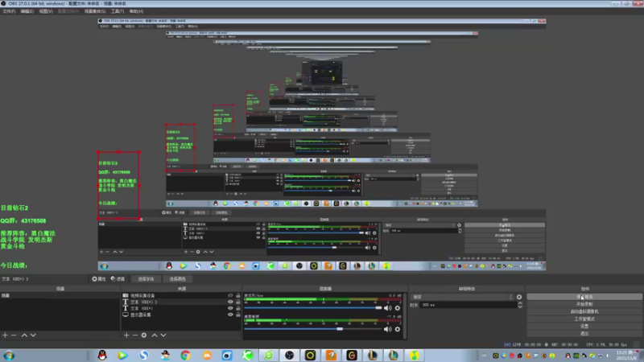The width and height of the screenshot is (644, 362).
Task: Adjust desktop audio volume slider handle
Action: pyautogui.click(x=340, y=329)
